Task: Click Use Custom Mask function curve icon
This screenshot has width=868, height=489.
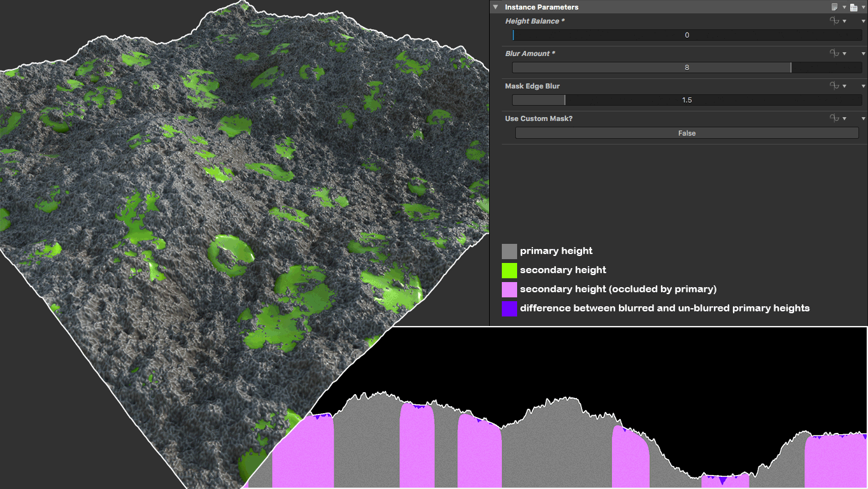Action: point(834,118)
